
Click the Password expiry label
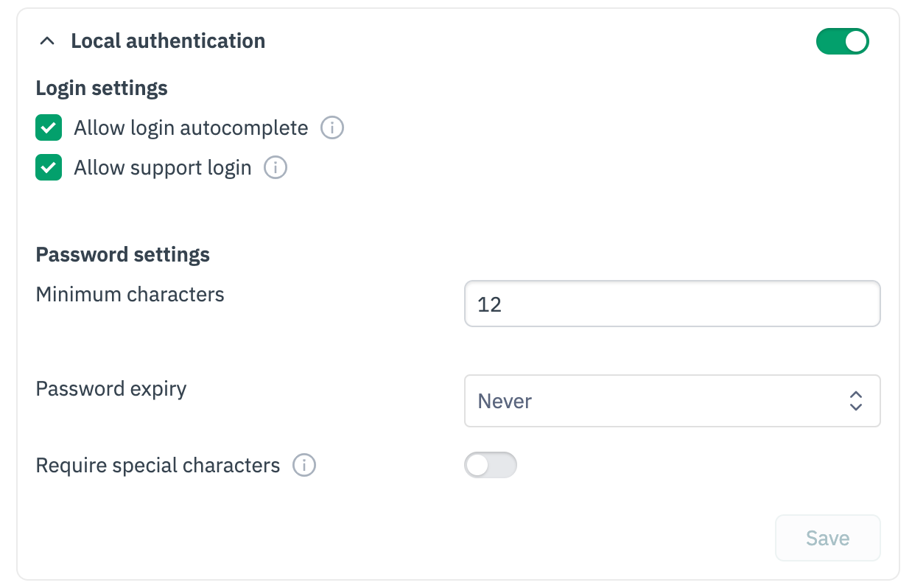(111, 388)
